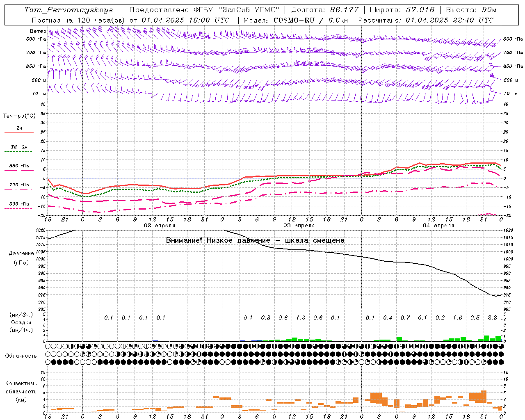
Task: Click the forecast header Прогноз на 120 часа(ов)
Action: [79, 20]
